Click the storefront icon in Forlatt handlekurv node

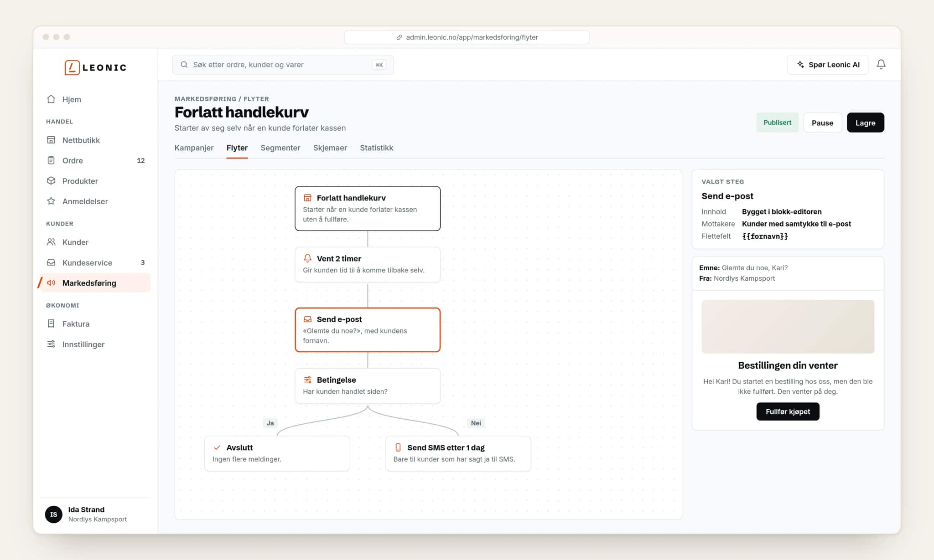coord(307,198)
